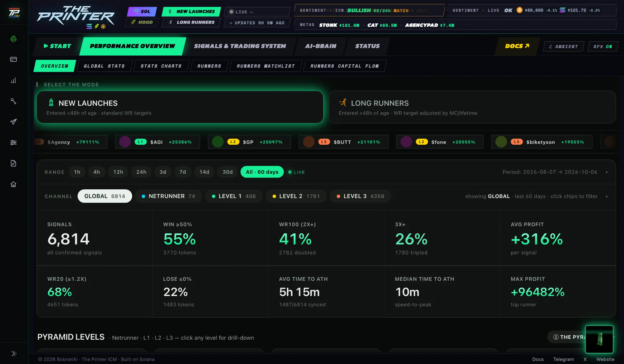Select the LONG RUNNERS mode card
The height and width of the screenshot is (364, 624).
pyautogui.click(x=472, y=107)
